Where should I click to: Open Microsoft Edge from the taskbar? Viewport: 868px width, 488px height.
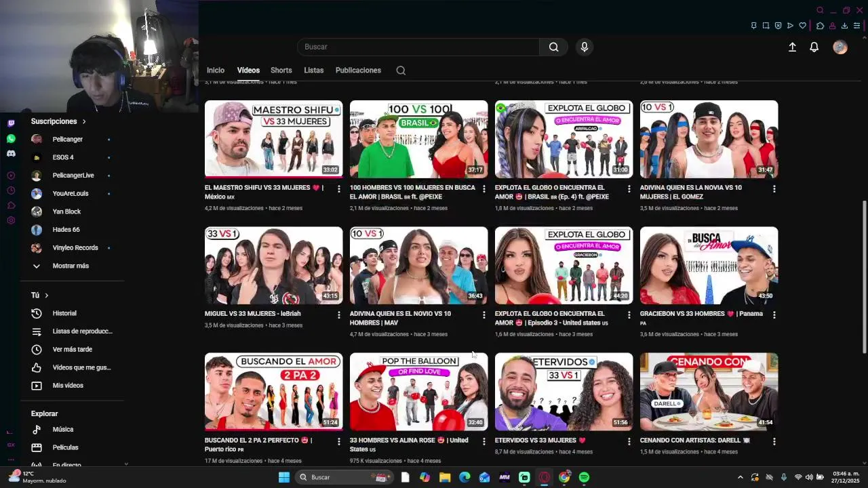click(x=465, y=477)
